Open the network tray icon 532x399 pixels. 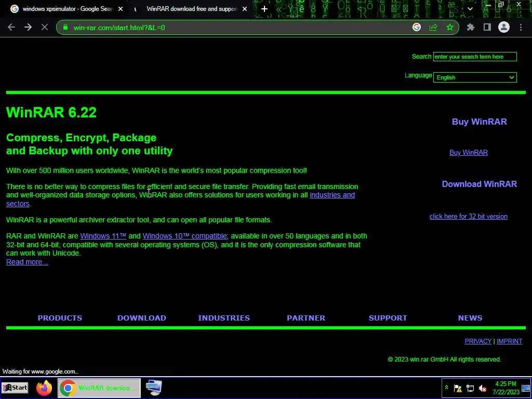(x=470, y=388)
